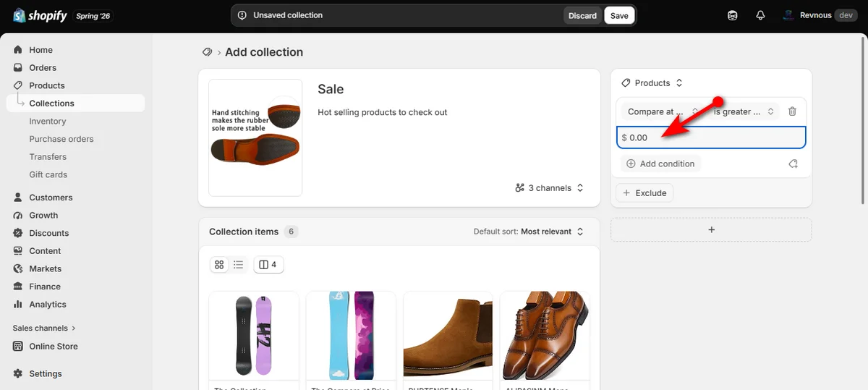Image resolution: width=868 pixels, height=390 pixels.
Task: Click the Finance icon in the sidebar
Action: pyautogui.click(x=18, y=287)
